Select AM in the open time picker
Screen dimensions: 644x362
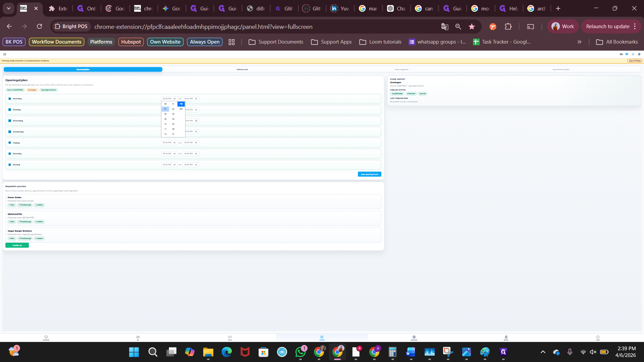point(181,109)
